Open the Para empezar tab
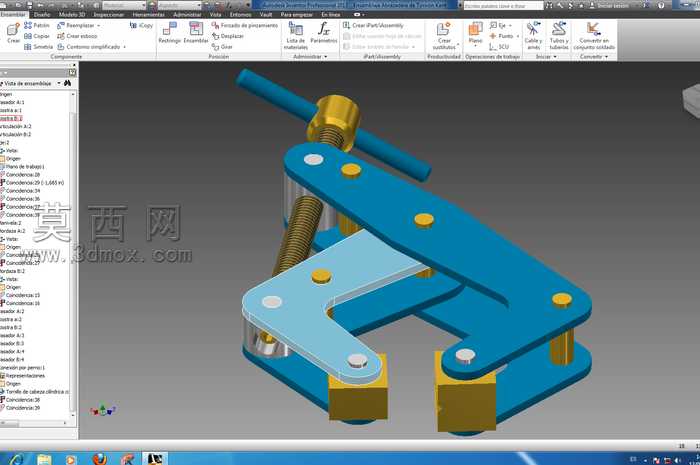Image resolution: width=700 pixels, height=465 pixels. point(296,15)
